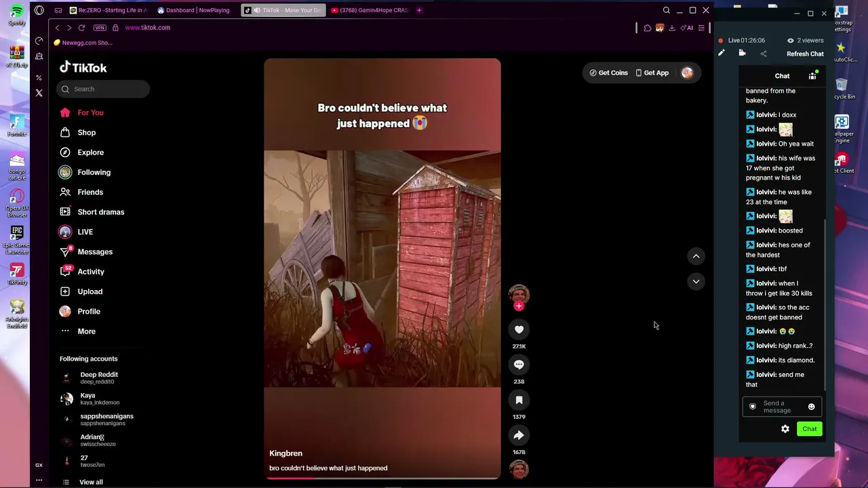Select LIVE in the TikTok sidebar

coord(76,232)
